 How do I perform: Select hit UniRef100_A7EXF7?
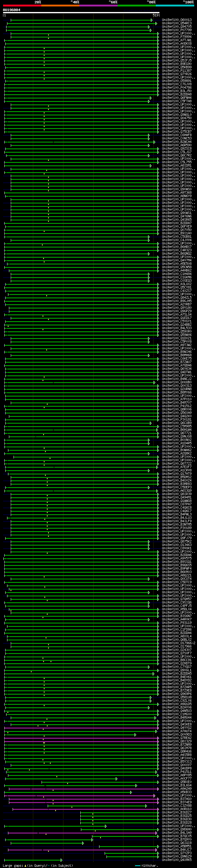pos(177,467)
